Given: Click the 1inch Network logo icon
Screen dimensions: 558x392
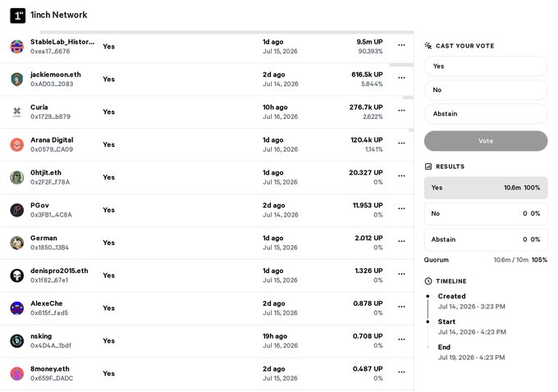Looking at the screenshot, I should (x=17, y=16).
